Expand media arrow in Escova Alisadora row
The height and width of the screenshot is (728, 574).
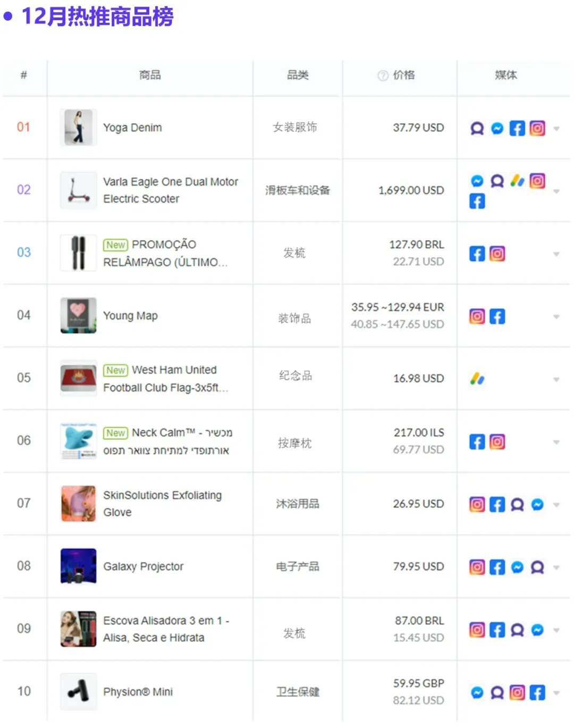(556, 630)
